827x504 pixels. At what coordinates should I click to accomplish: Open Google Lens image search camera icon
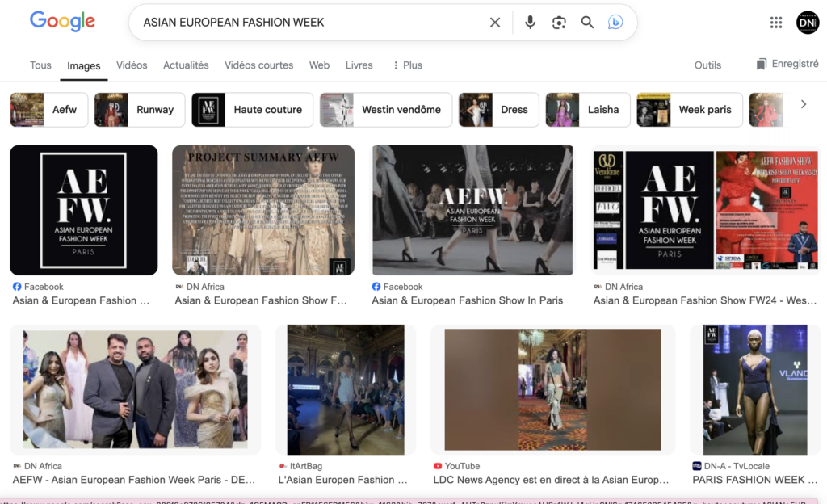pos(559,22)
